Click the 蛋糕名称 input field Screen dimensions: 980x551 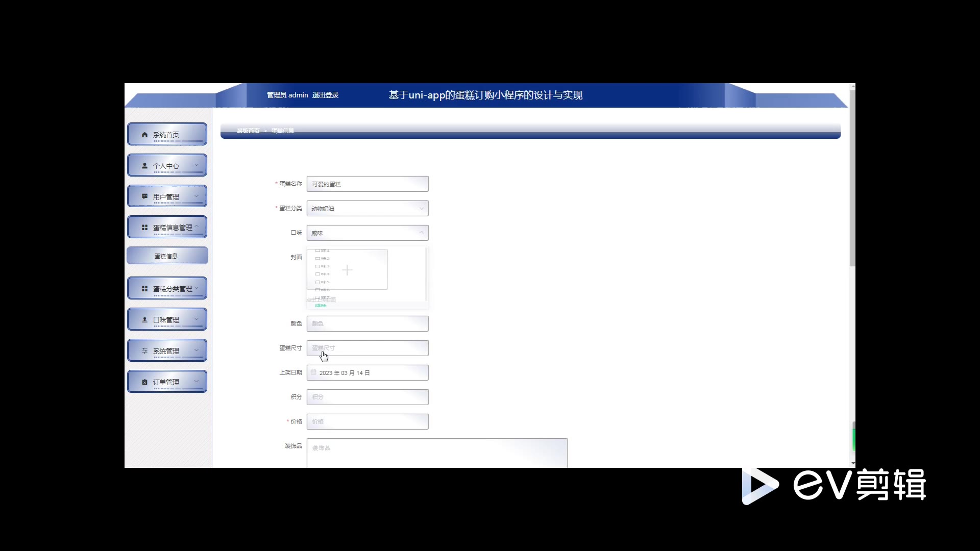coord(367,184)
